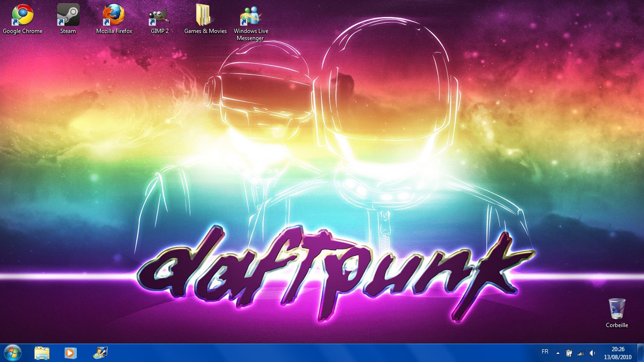Launch Steam from the desktop
The image size is (644, 362).
tap(68, 19)
